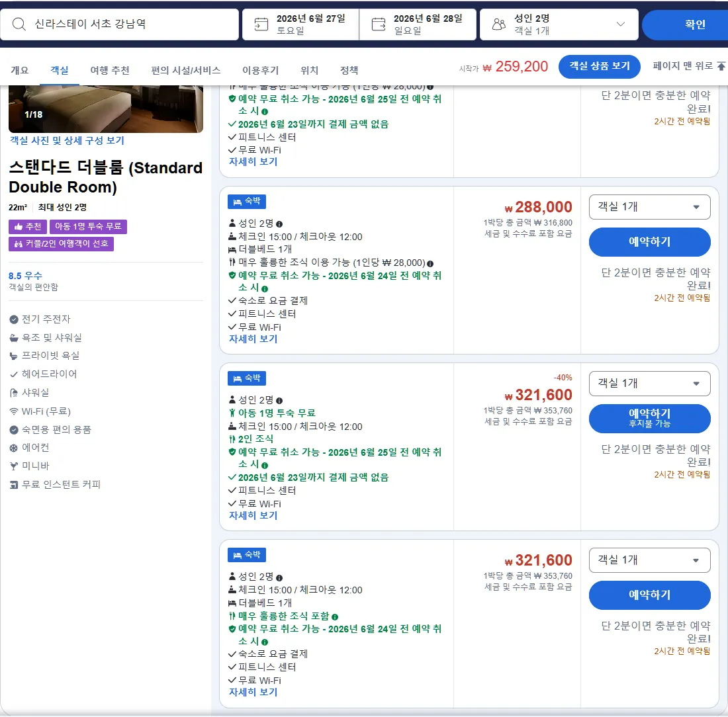
Task: Click 자세히 보기 in the ₩288,000 offer
Action: pyautogui.click(x=253, y=339)
